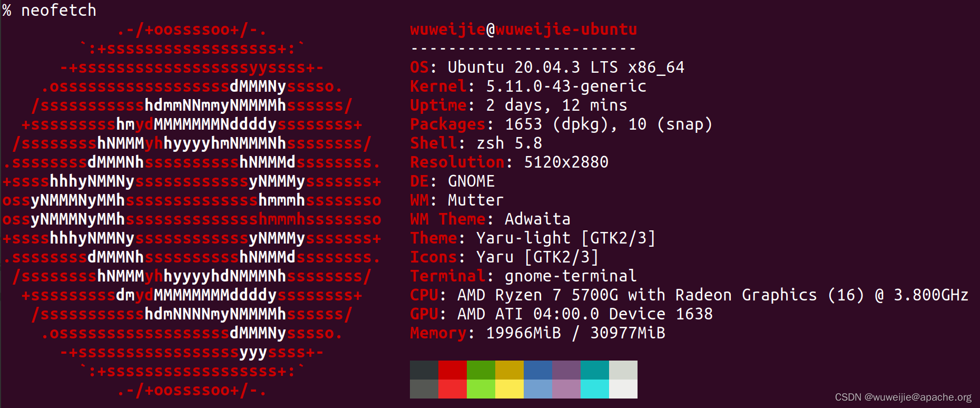
Task: Click the cyan color swatch
Action: [595, 389]
